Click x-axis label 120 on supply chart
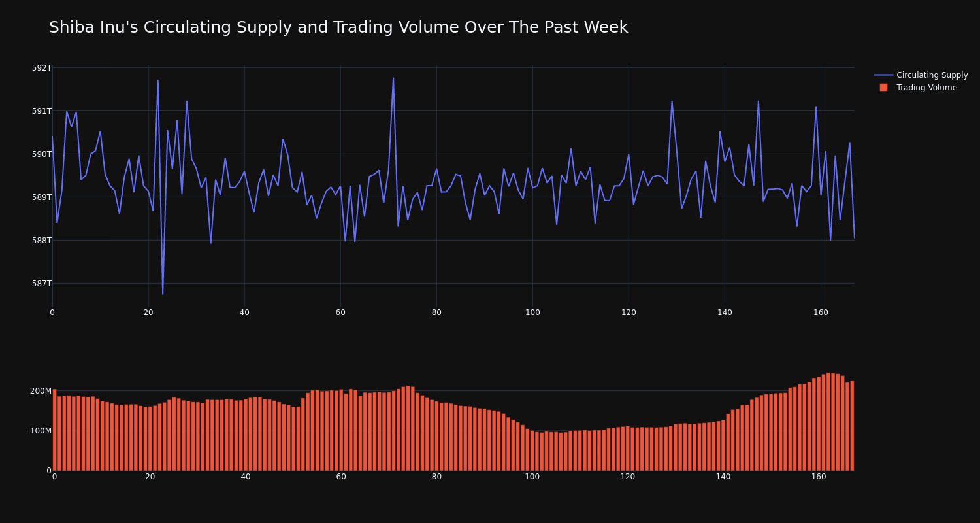 [629, 312]
